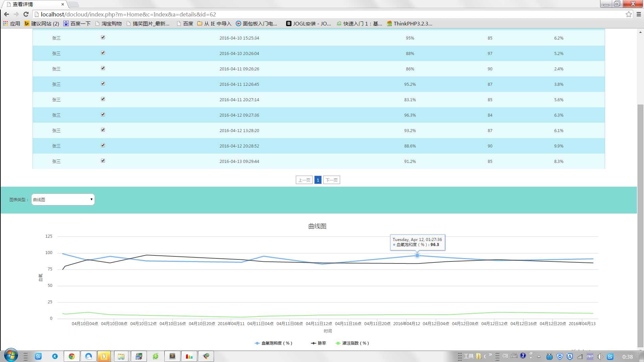
Task: Click the 曲线图 chart title
Action: pos(317,226)
